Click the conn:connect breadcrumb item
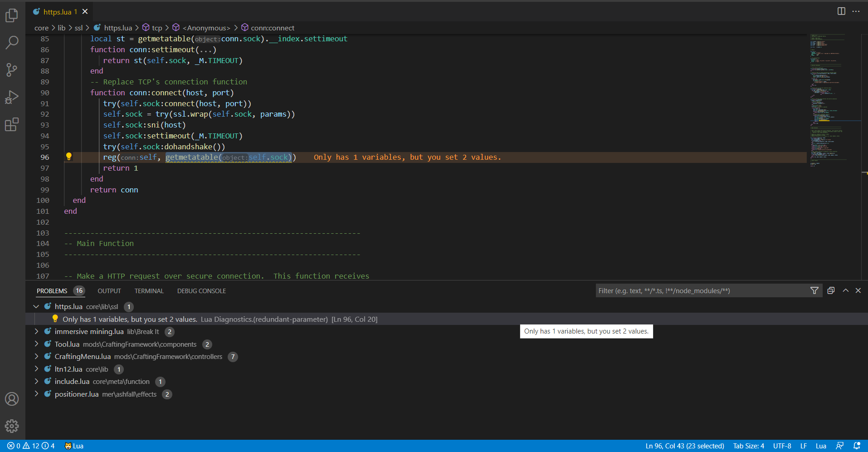 pyautogui.click(x=273, y=28)
